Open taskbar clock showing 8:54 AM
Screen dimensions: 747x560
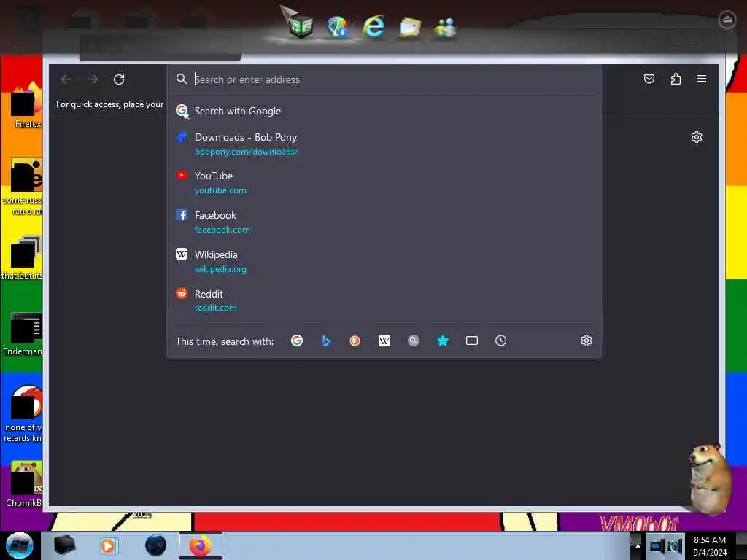point(710,546)
